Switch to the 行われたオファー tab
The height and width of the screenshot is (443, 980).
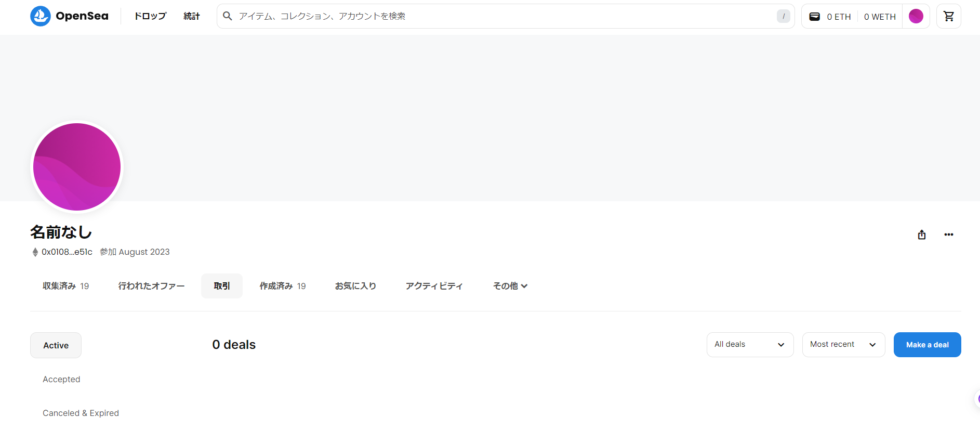point(151,286)
